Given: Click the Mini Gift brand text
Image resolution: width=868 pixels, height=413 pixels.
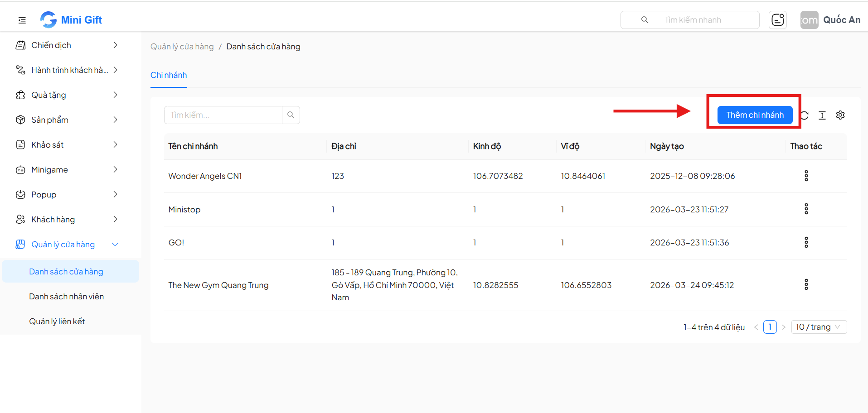Looking at the screenshot, I should (x=82, y=20).
